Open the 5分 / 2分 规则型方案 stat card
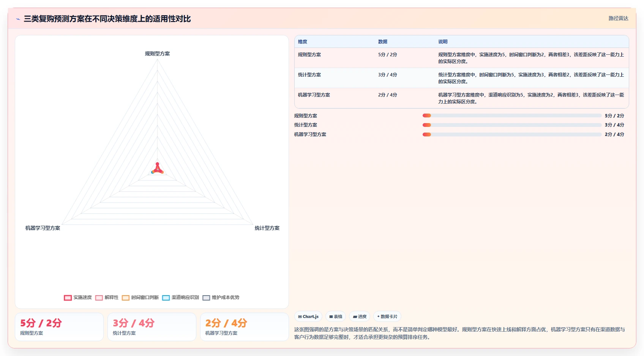This screenshot has height=356, width=644. (x=59, y=327)
